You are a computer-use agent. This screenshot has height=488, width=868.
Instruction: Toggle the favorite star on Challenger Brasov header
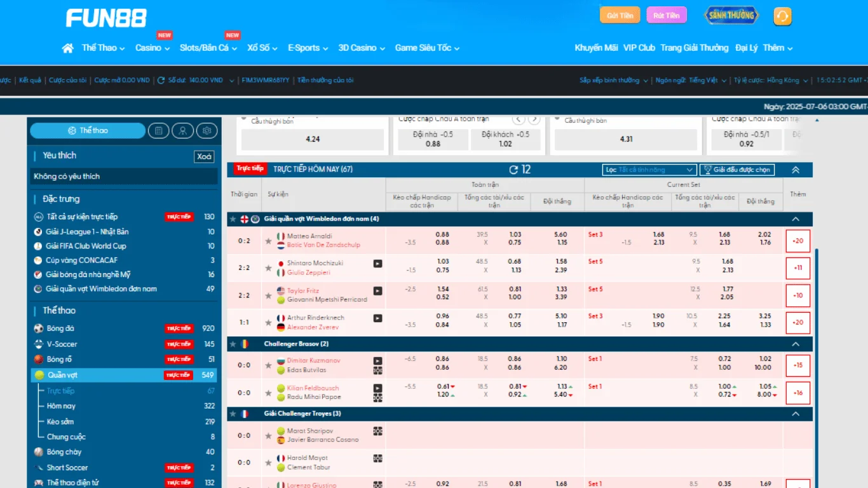point(233,344)
